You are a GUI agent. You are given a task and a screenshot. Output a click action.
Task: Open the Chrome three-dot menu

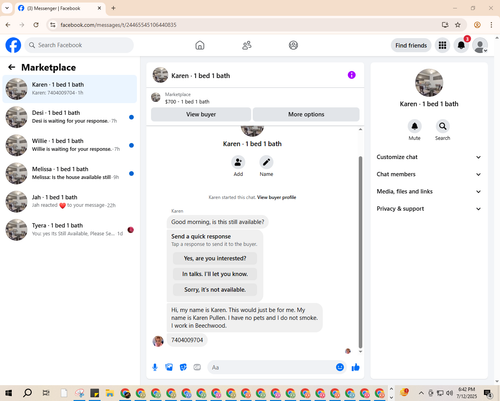click(491, 25)
